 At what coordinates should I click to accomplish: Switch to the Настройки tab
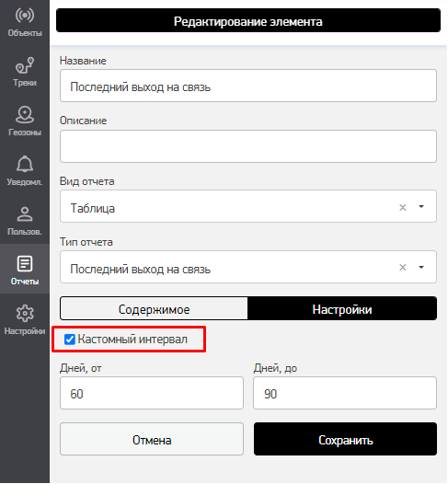click(x=342, y=308)
